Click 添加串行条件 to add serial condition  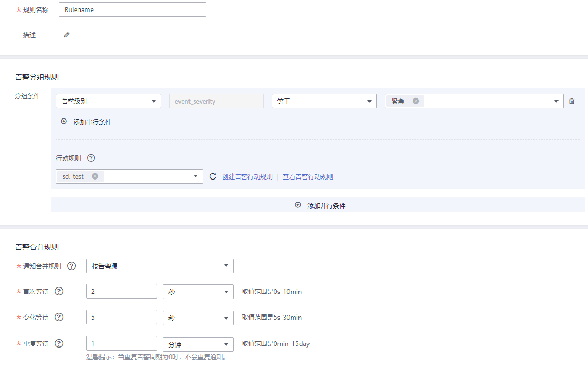[87, 122]
